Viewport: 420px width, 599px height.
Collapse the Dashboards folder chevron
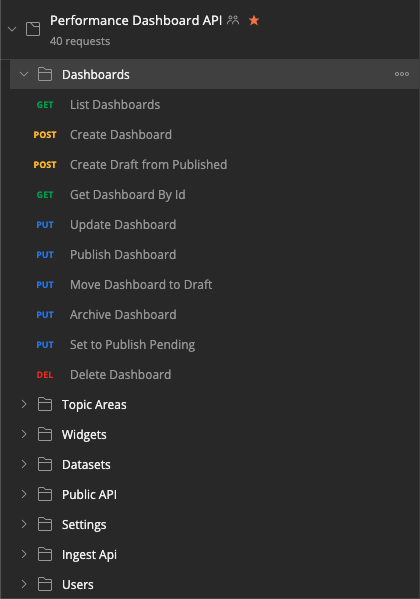(24, 74)
